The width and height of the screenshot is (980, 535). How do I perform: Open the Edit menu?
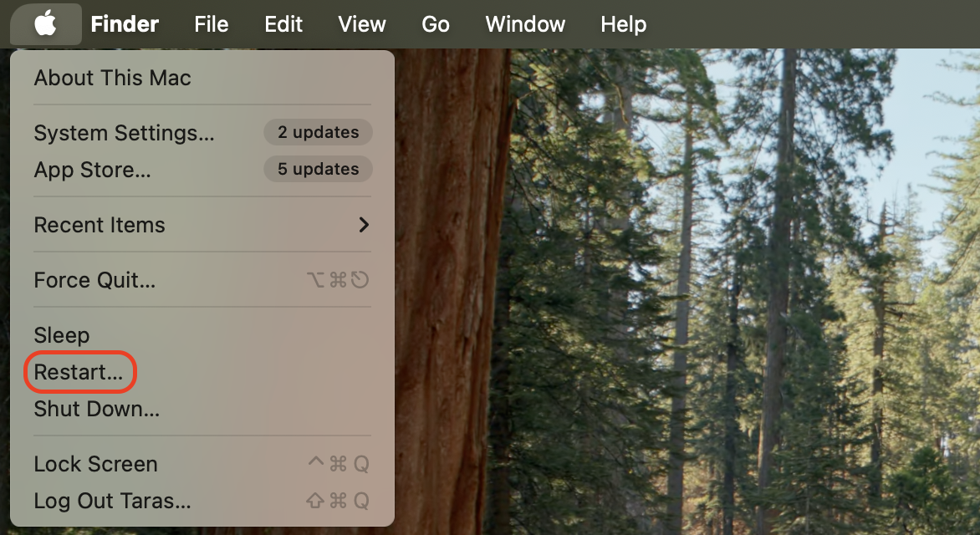click(x=283, y=24)
